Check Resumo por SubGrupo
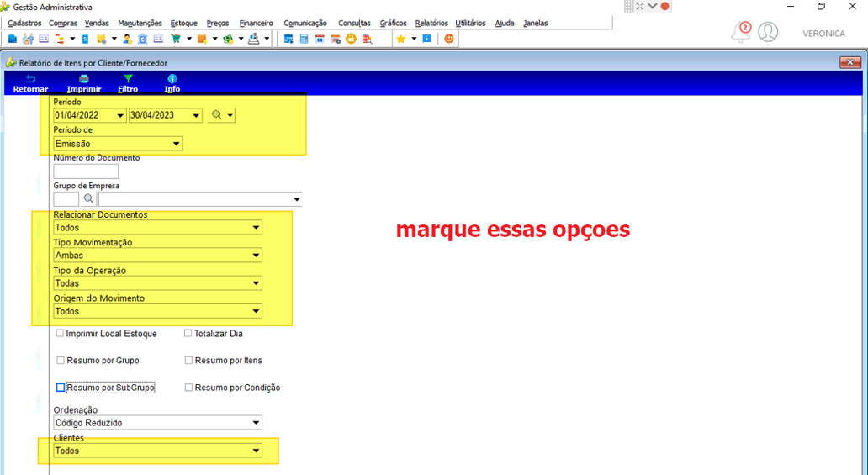Viewport: 868px width, 475px height. pos(61,388)
